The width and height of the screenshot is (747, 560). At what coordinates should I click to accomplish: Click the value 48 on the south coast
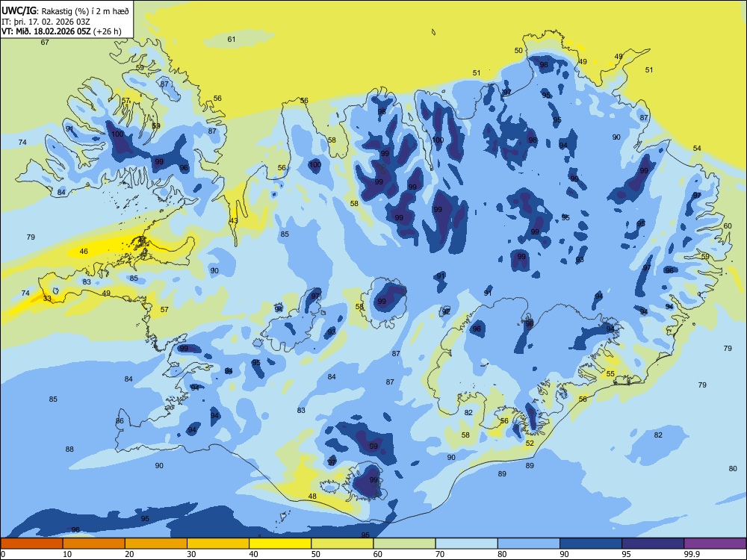tap(312, 497)
